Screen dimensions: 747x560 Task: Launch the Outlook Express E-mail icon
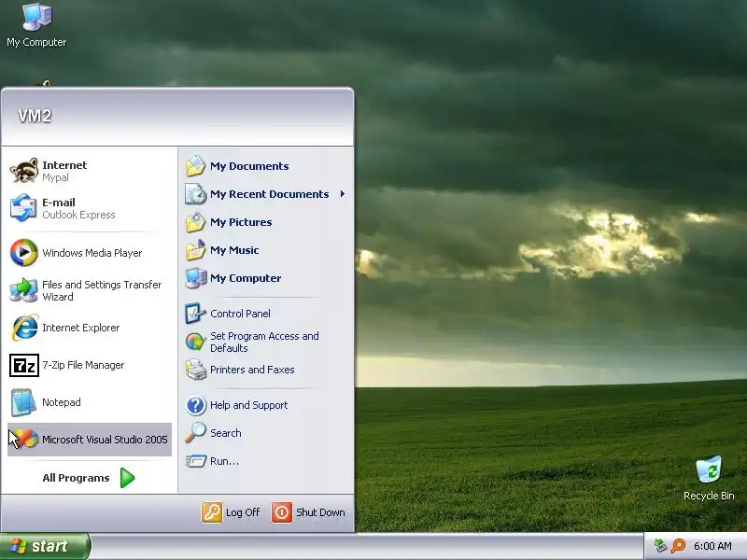click(24, 208)
